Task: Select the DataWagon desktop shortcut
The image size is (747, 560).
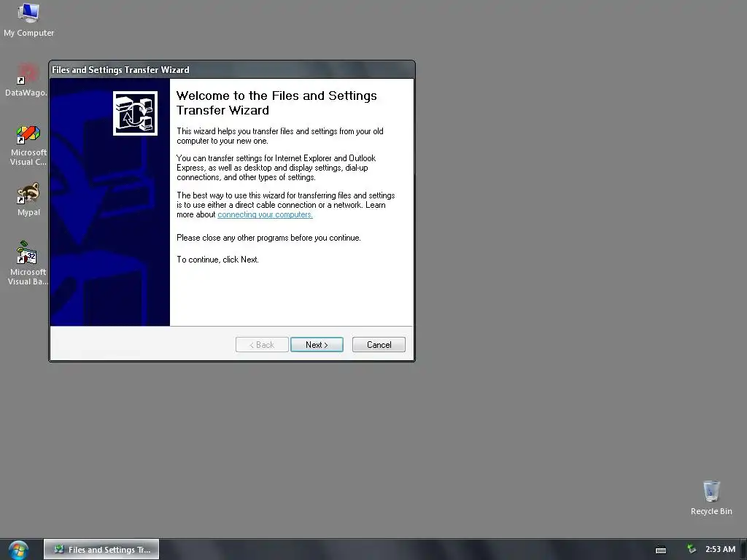Action: point(27,80)
